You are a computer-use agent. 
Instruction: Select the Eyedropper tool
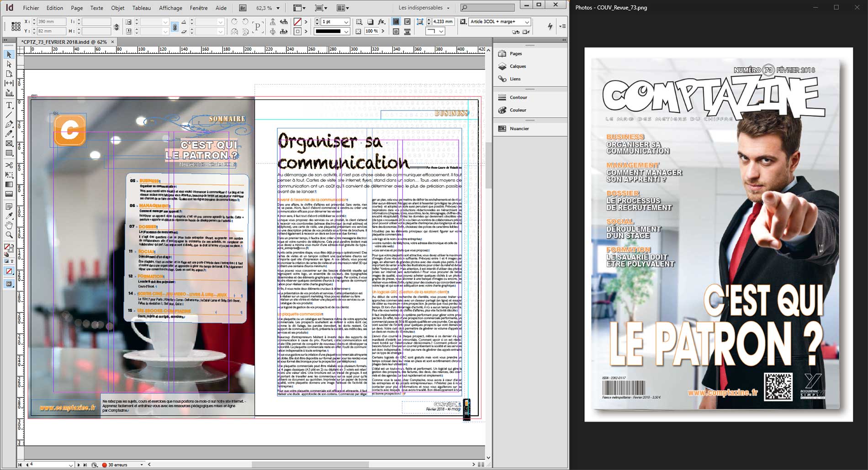[9, 216]
